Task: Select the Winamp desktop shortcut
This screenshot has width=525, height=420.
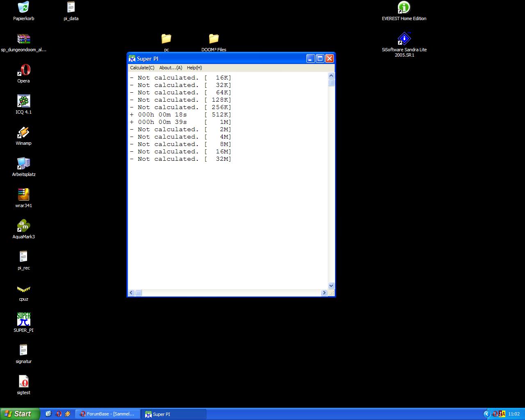Action: tap(23, 132)
